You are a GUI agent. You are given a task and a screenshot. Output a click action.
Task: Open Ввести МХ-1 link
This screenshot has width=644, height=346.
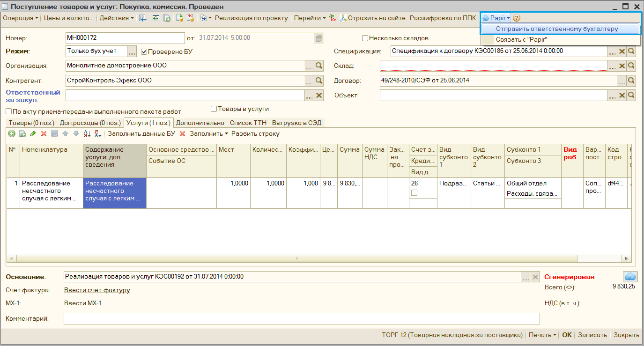[x=83, y=303]
